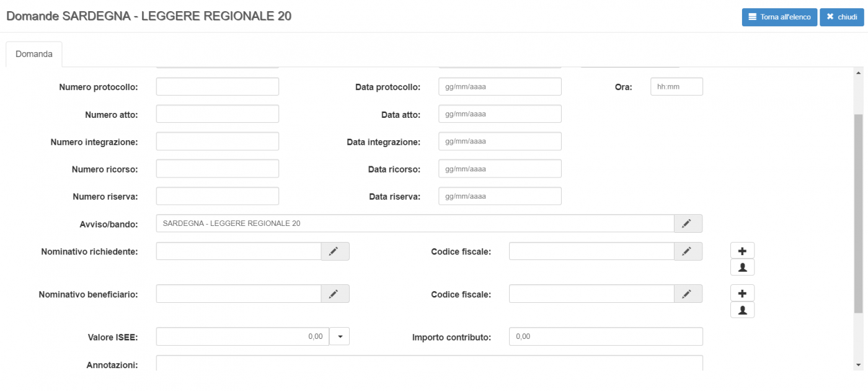Focus the Data riserva date field

[x=499, y=196]
